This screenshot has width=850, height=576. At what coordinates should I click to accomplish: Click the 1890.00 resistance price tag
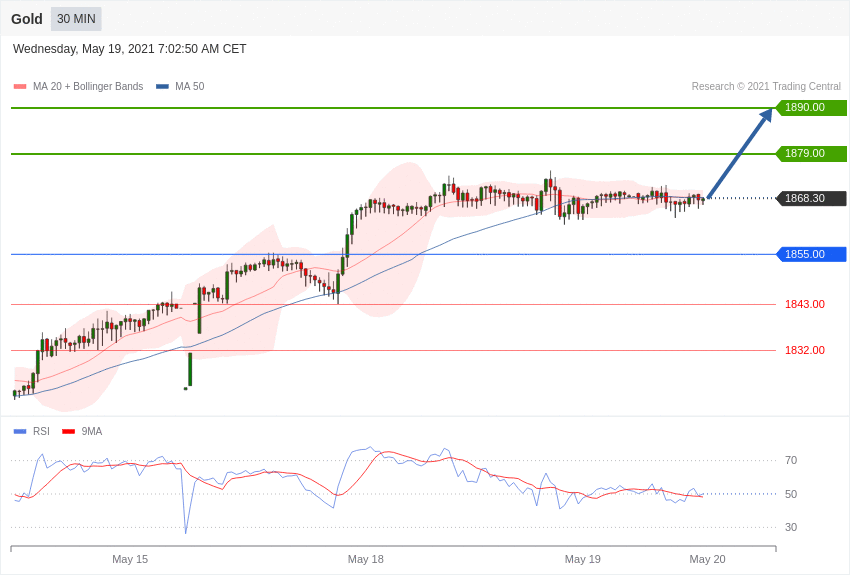coord(812,107)
